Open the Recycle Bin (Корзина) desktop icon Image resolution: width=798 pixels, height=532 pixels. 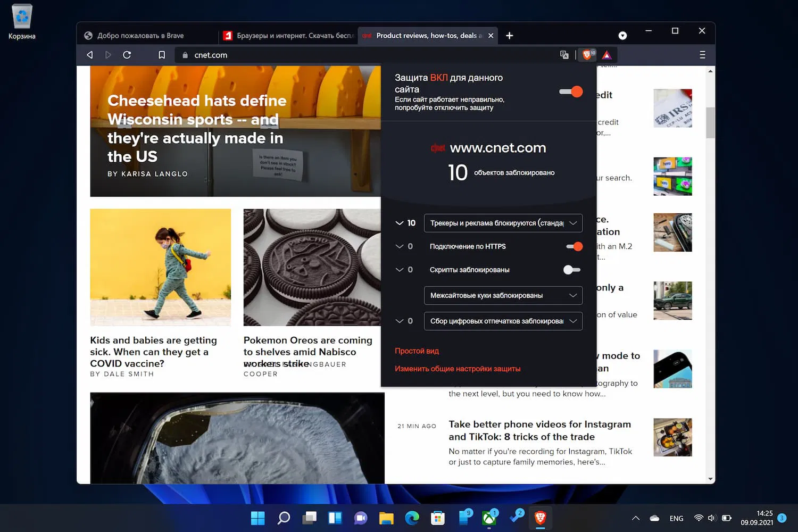tap(22, 22)
